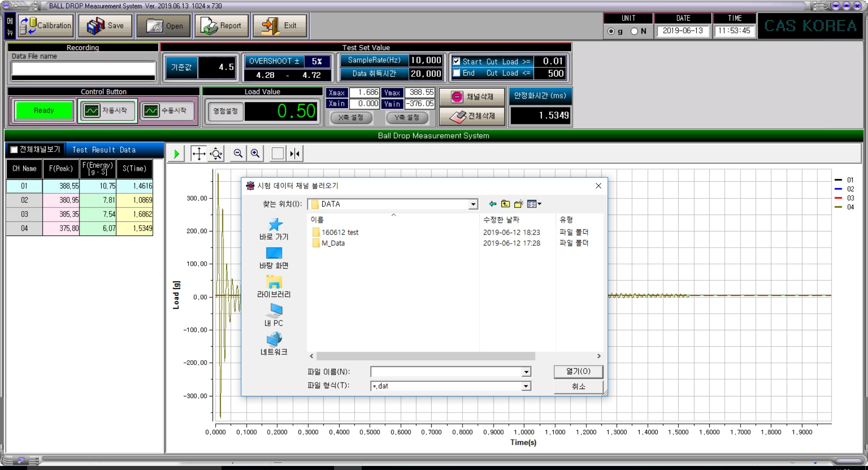This screenshot has width=868, height=470.
Task: Open 라이브러리 libraries location
Action: click(x=274, y=287)
